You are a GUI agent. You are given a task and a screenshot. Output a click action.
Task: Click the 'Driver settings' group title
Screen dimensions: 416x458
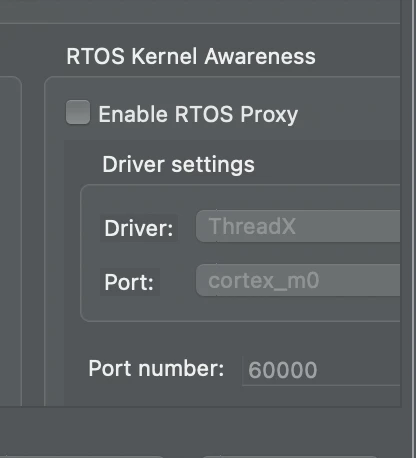tap(178, 164)
